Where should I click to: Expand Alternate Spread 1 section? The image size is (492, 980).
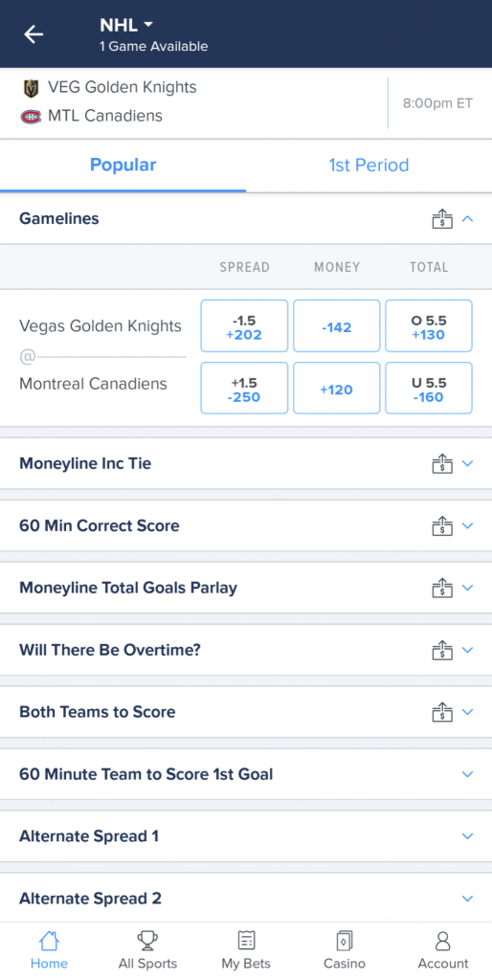pos(246,835)
